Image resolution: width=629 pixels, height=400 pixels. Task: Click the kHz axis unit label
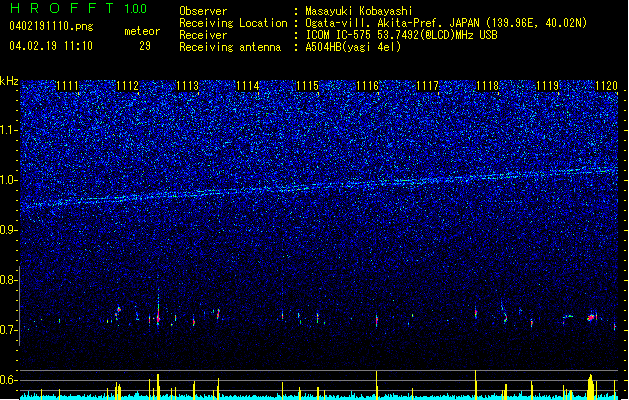click(9, 81)
